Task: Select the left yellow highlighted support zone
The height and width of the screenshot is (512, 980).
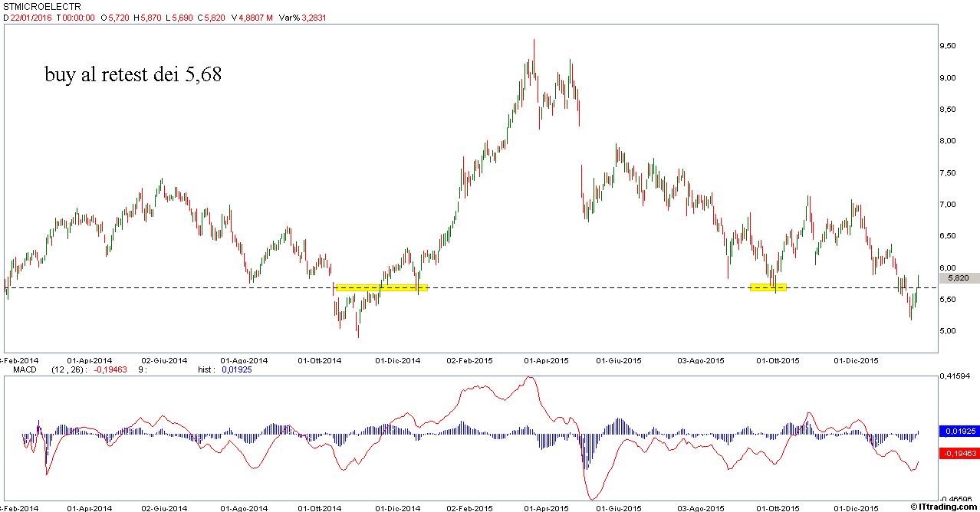Action: click(381, 287)
